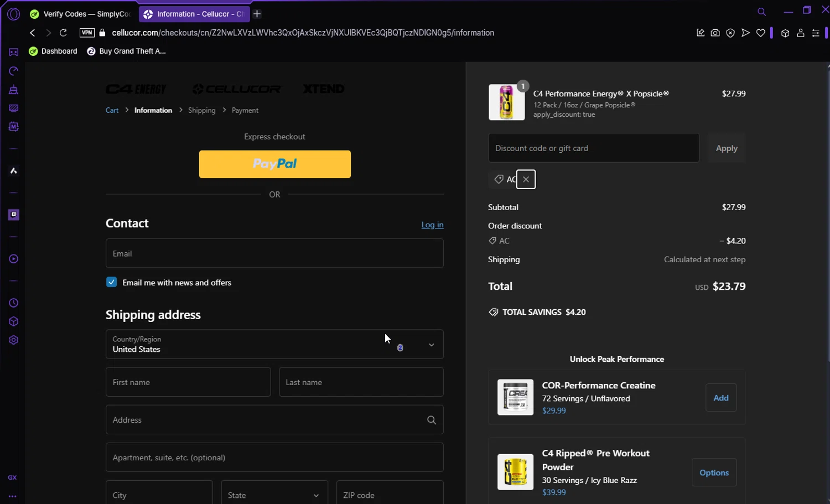The height and width of the screenshot is (504, 830).
Task: Apply the discount code
Action: [x=727, y=148]
